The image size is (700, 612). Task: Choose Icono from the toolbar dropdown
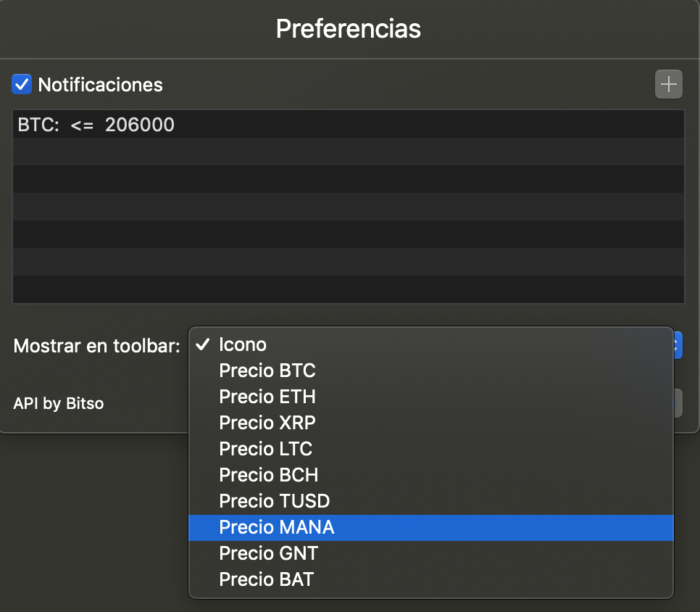tap(431, 344)
